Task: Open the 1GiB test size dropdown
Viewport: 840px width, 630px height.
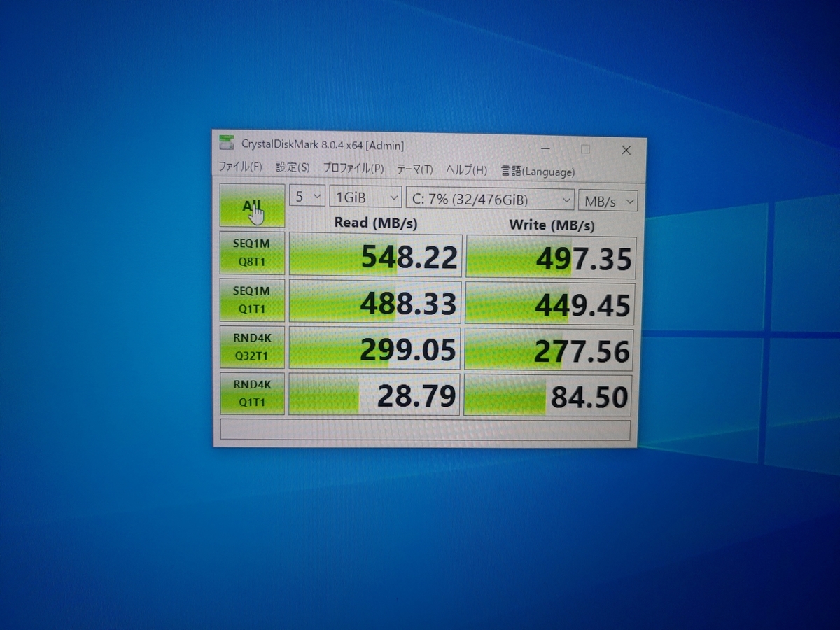Action: [x=365, y=197]
